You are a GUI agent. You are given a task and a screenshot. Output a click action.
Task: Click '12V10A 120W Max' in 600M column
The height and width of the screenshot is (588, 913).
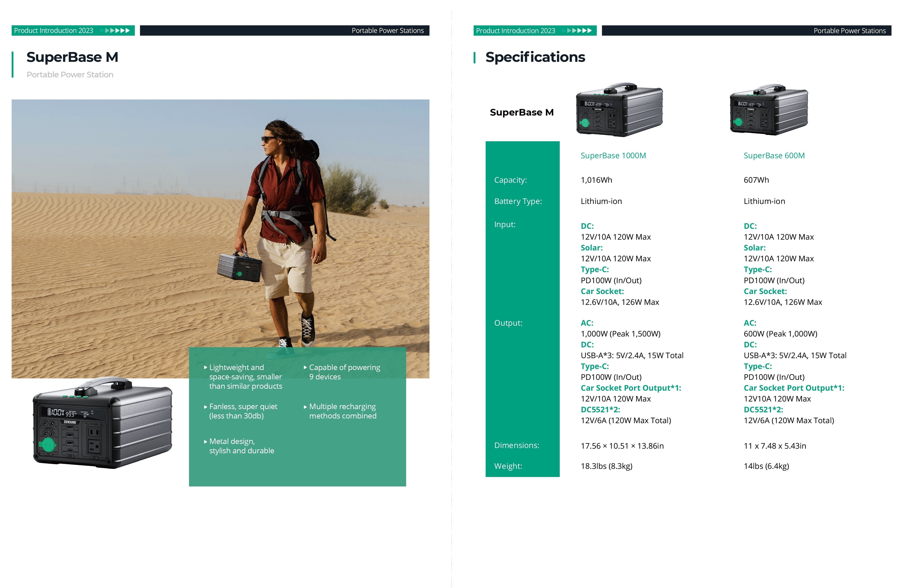[x=777, y=399]
